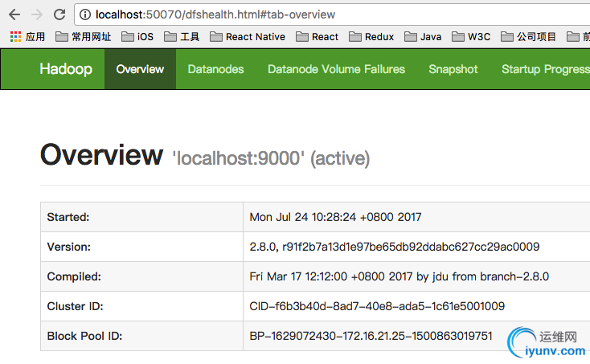Select the version 2.8.0 hash value
Viewport: 590px width, 364px height.
click(x=395, y=247)
